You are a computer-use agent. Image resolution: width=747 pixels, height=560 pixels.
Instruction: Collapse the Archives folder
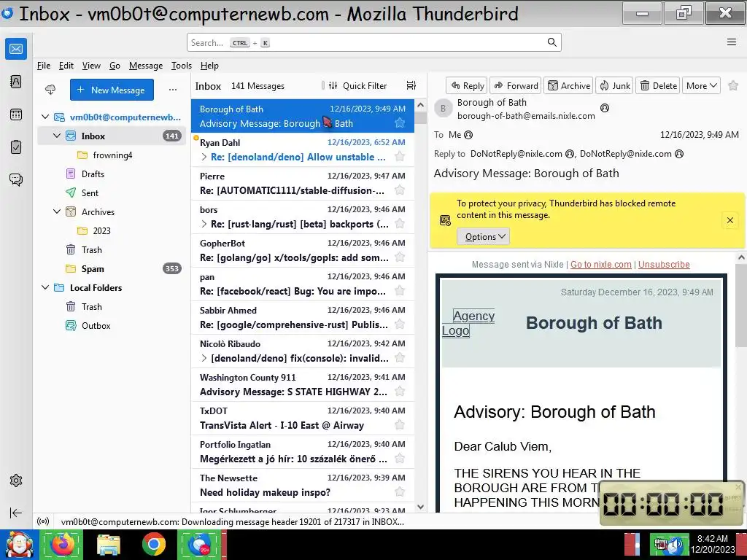tap(57, 211)
